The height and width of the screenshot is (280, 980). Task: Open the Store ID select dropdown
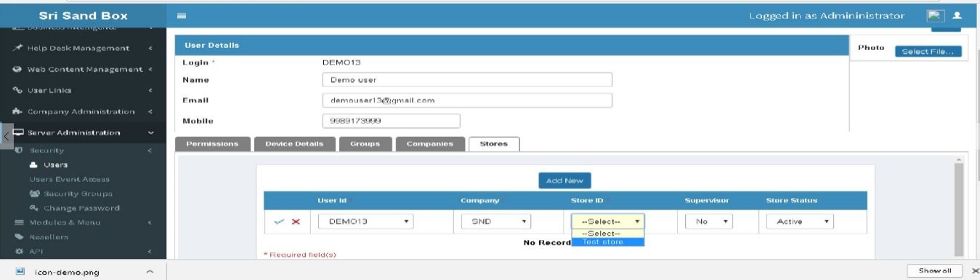tap(607, 222)
